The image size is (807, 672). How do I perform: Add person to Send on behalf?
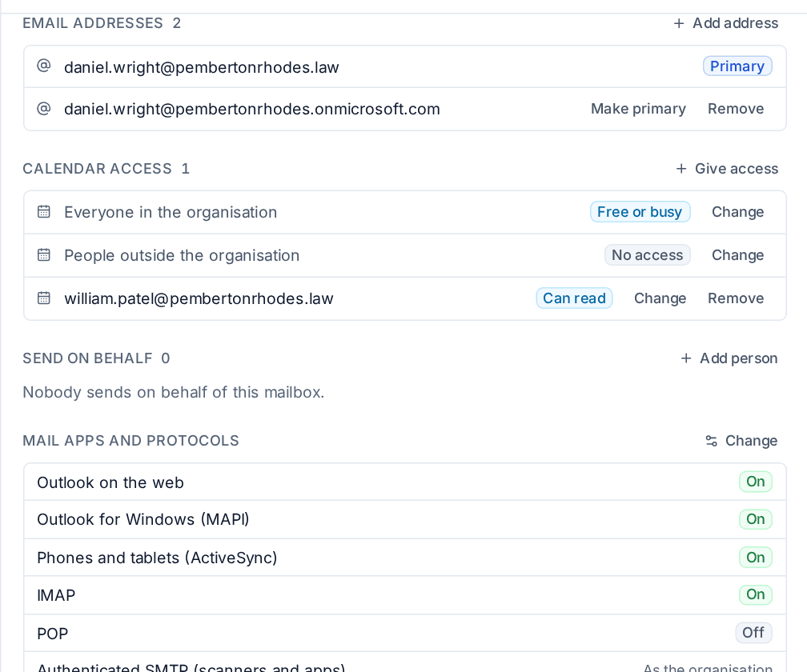tap(729, 358)
